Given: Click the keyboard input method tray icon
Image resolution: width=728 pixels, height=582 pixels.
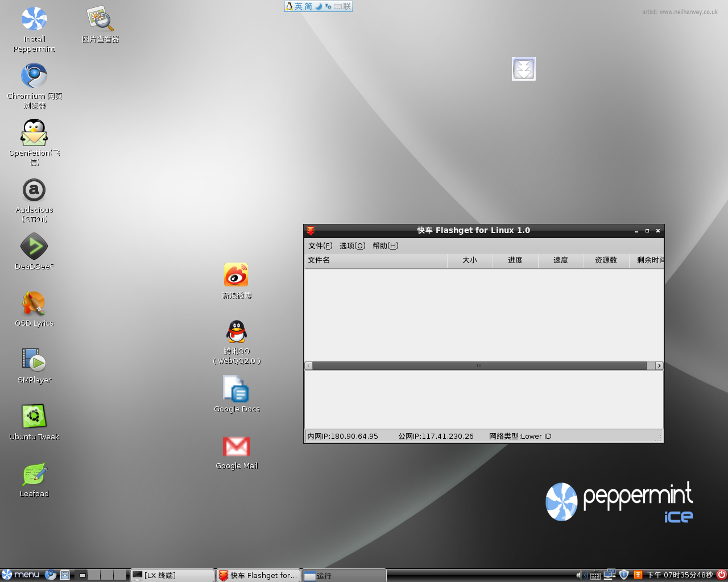Looking at the screenshot, I should (595, 575).
